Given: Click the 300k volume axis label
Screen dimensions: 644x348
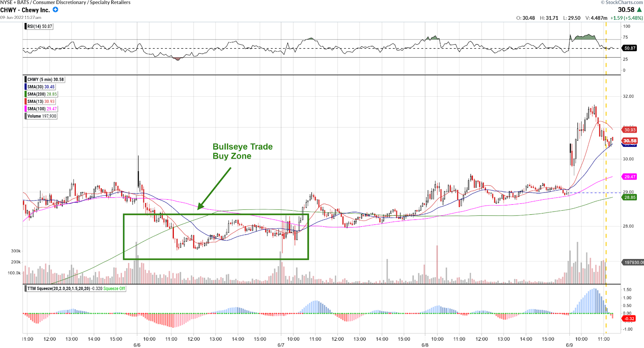Looking at the screenshot, I should coord(16,251).
